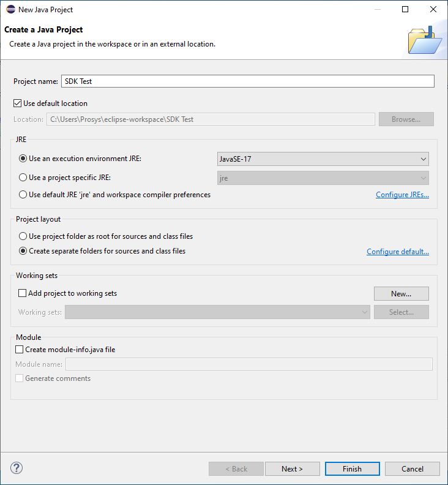Click the New working set button

click(401, 294)
